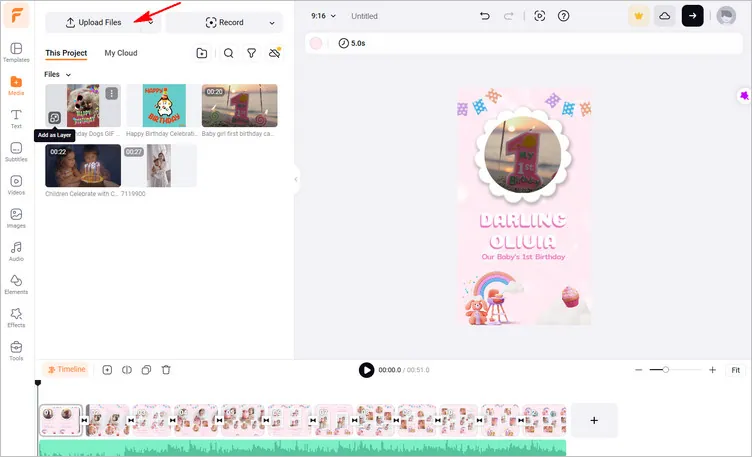Expand the Upload Files dropdown arrow

pyautogui.click(x=151, y=23)
